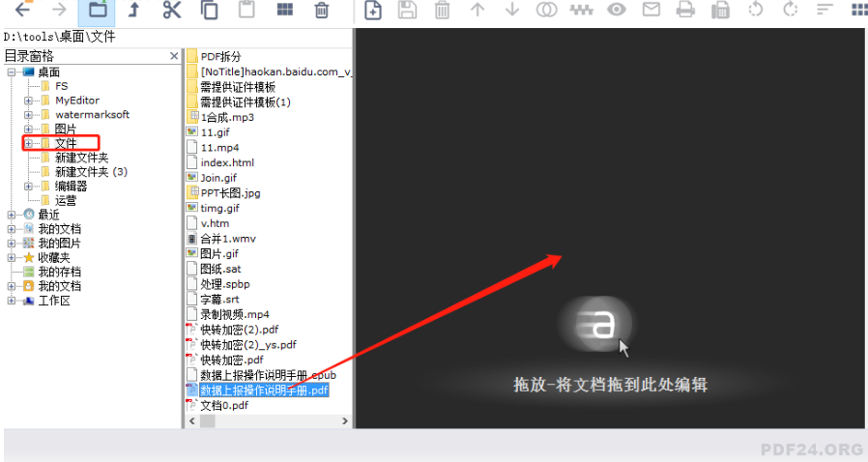
Task: Select the 字幕.srt file
Action: pos(219,300)
